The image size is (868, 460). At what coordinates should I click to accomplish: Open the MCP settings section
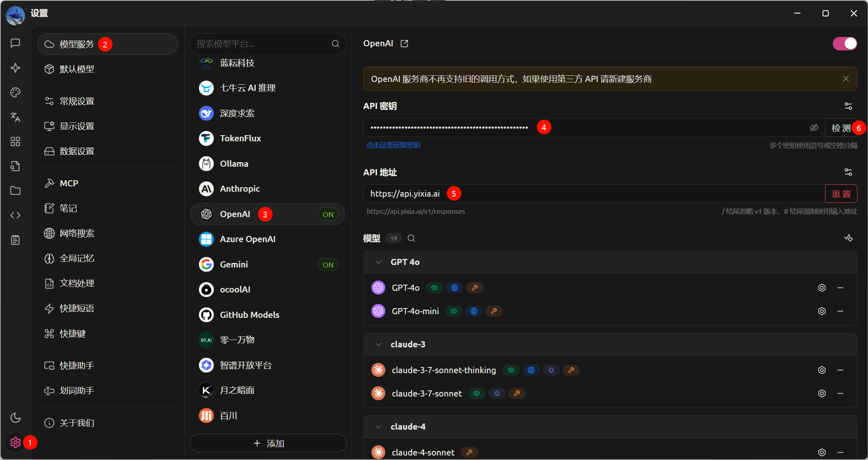coord(107,184)
